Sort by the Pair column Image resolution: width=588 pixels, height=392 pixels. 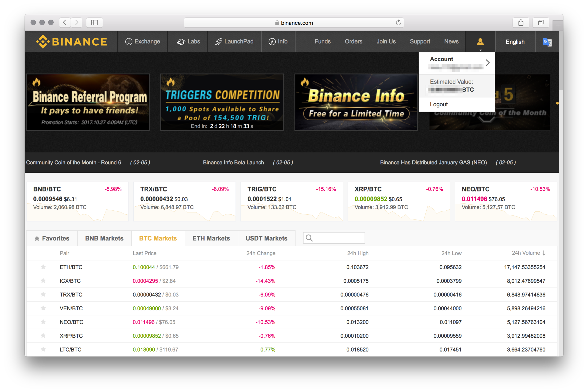[x=64, y=253]
